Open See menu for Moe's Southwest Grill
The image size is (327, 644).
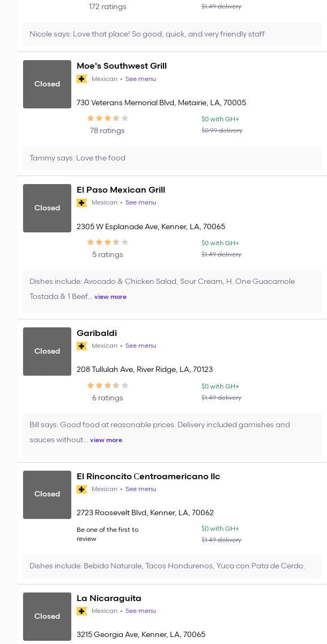click(140, 79)
